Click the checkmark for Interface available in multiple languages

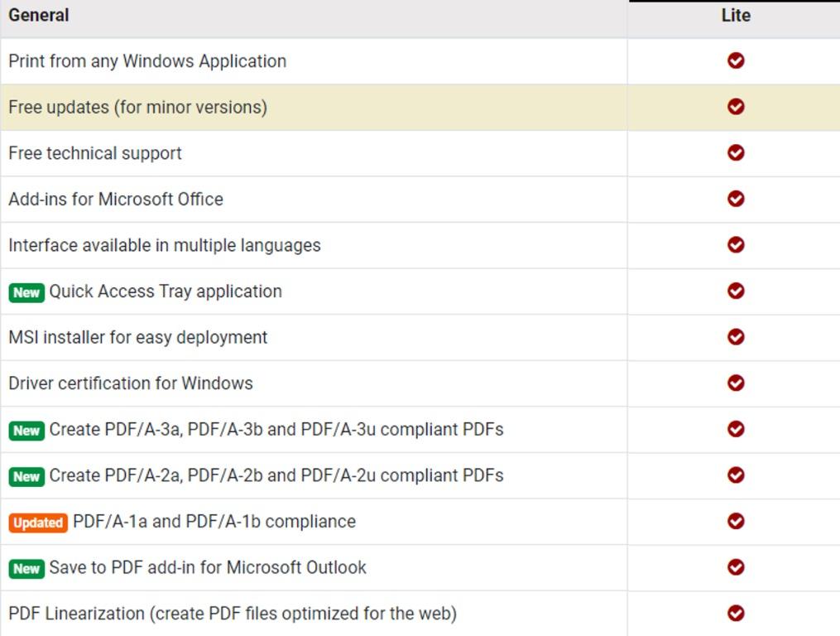(x=735, y=245)
